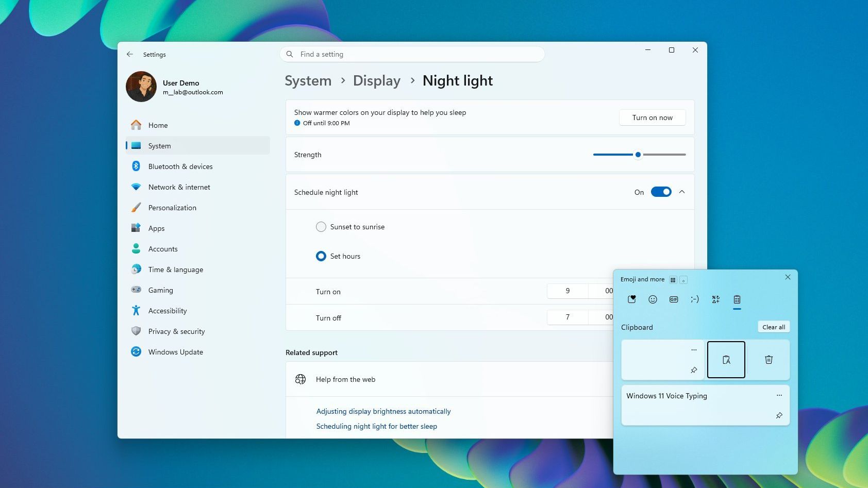Close the Emoji and more panel
Screen dimensions: 868x488
788,277
